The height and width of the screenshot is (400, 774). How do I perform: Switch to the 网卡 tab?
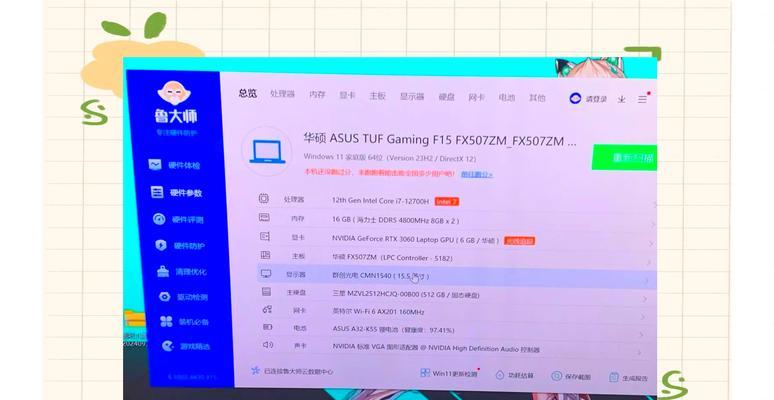tap(476, 97)
